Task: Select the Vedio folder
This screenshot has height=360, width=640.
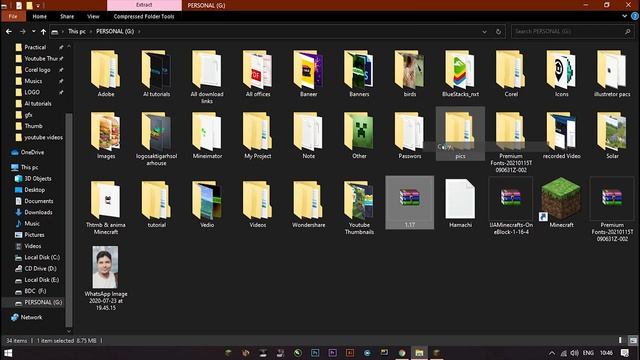Action: pos(207,204)
